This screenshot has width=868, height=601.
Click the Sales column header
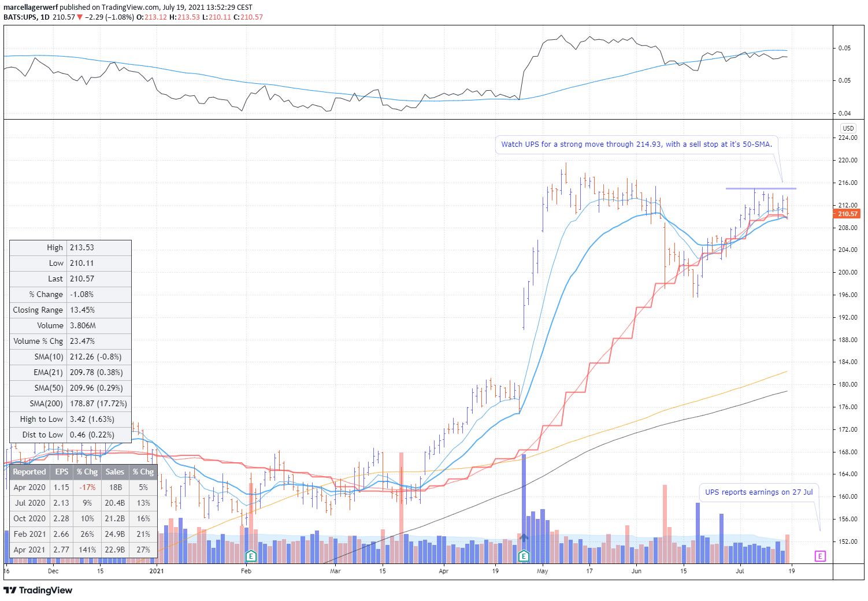[x=115, y=472]
